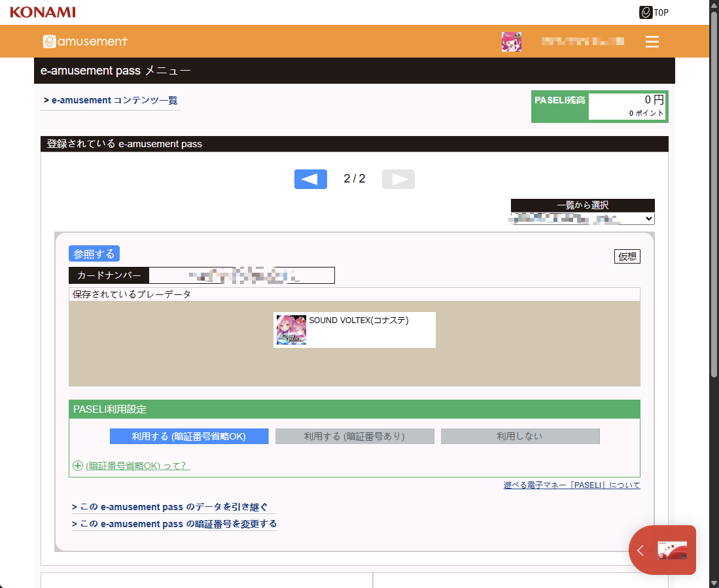Viewport: 719px width, 588px height.
Task: Click the grayed-out next pass arrow
Action: [398, 179]
